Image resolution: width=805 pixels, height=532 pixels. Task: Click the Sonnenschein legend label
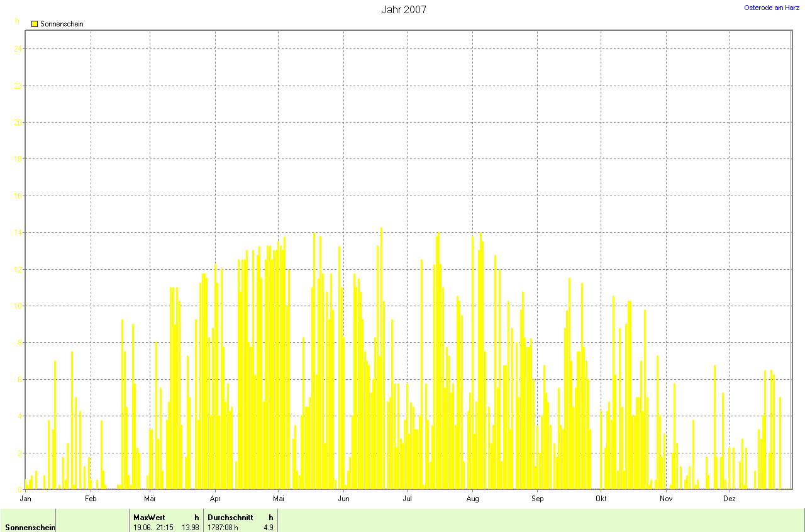coord(62,24)
